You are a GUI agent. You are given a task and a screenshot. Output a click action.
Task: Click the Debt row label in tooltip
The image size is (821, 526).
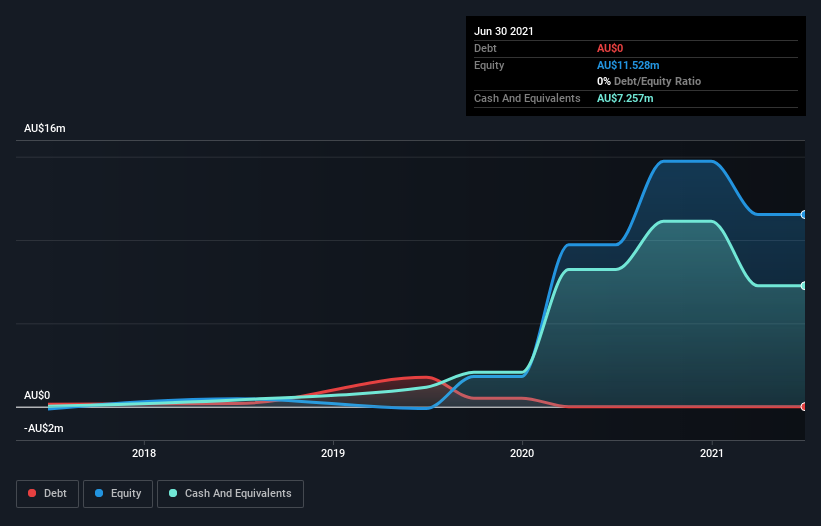tap(485, 48)
